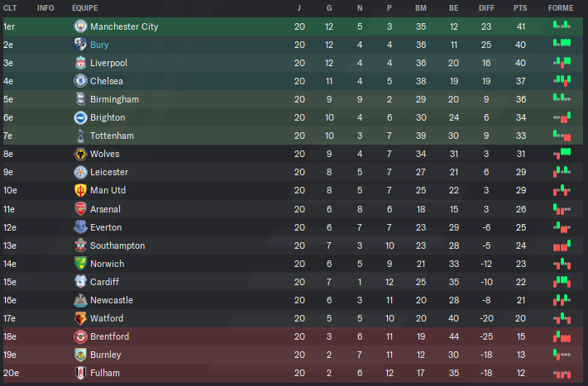Open the Southampton team name
The height and width of the screenshot is (386, 588).
click(117, 245)
